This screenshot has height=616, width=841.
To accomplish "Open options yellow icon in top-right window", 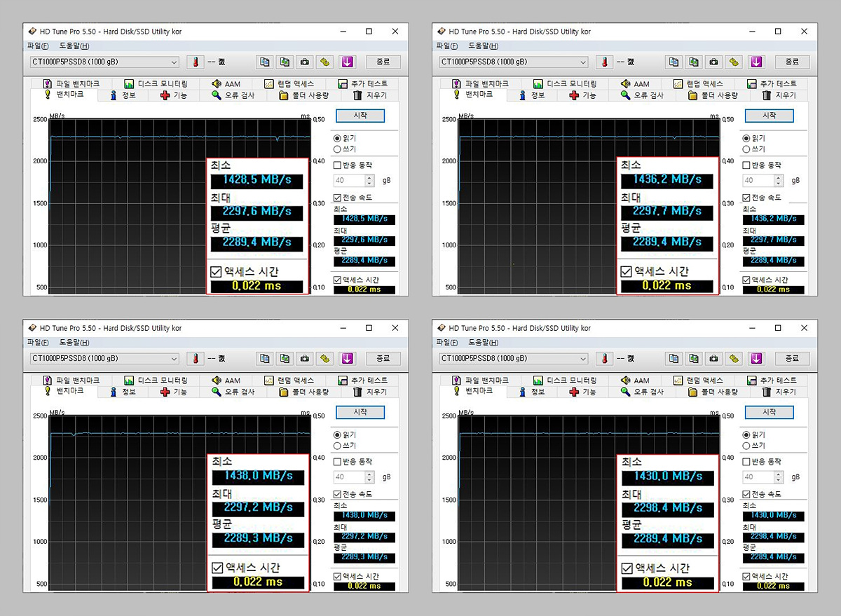I will point(734,62).
